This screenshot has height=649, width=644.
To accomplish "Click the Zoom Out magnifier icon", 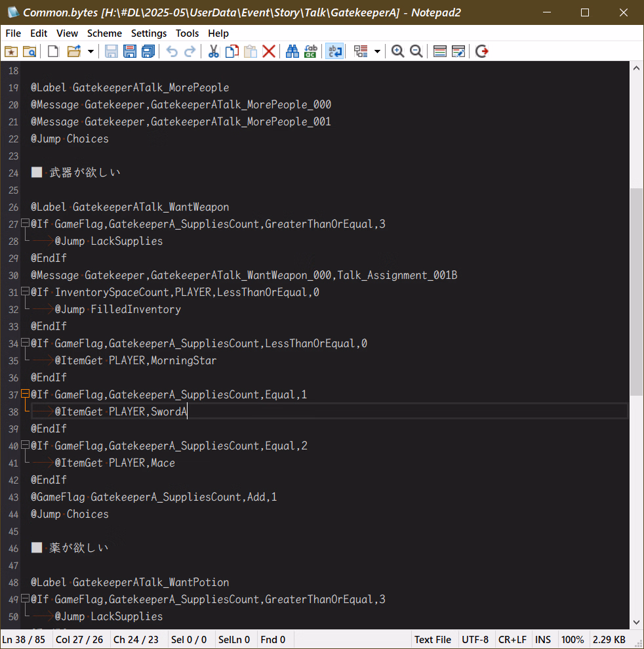I will (416, 51).
